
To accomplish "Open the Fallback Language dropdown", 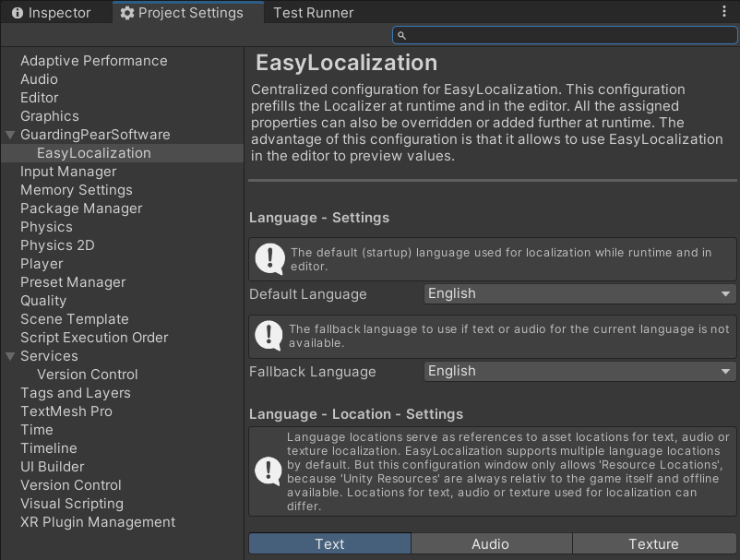I will tap(579, 372).
